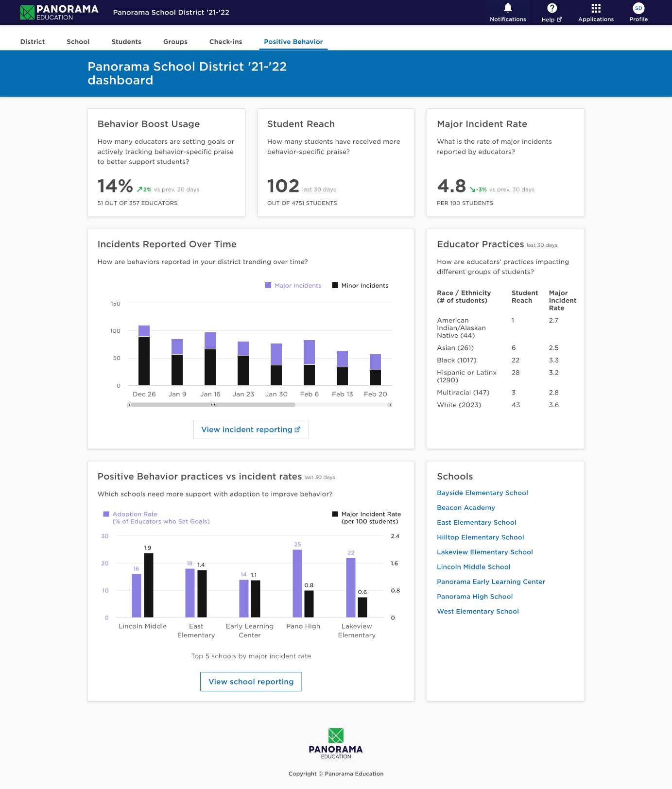Click the 'Student Reach' column header

(x=525, y=297)
